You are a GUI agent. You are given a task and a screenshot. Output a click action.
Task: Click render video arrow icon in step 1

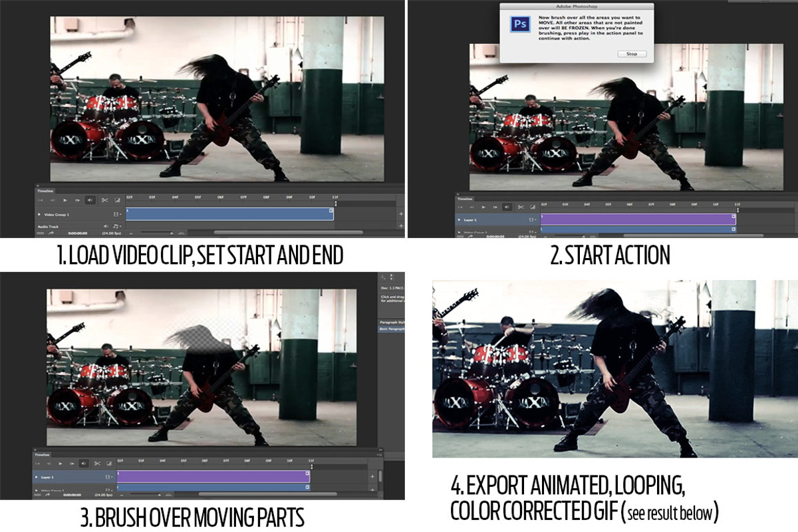point(51,233)
